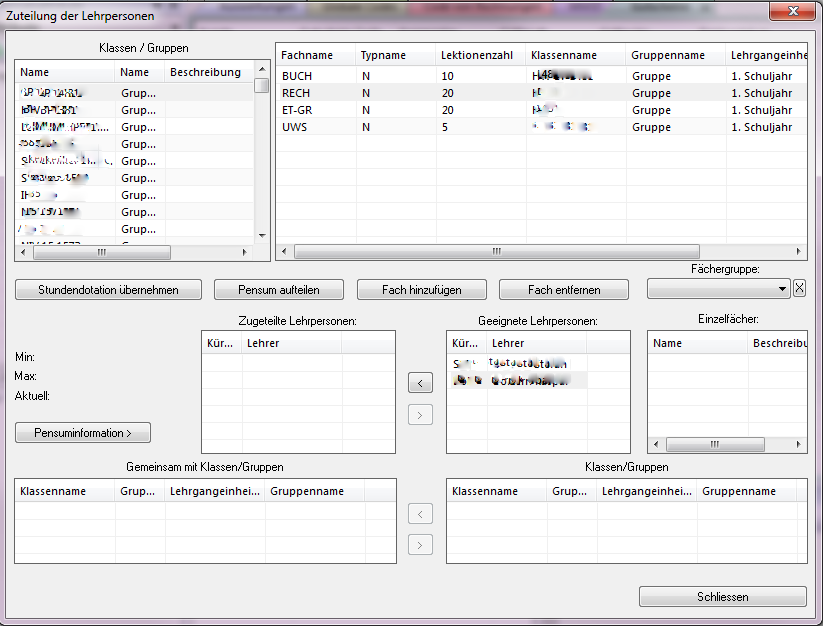Click left arrow to assign suitable teacher
The width and height of the screenshot is (823, 626).
coord(421,382)
